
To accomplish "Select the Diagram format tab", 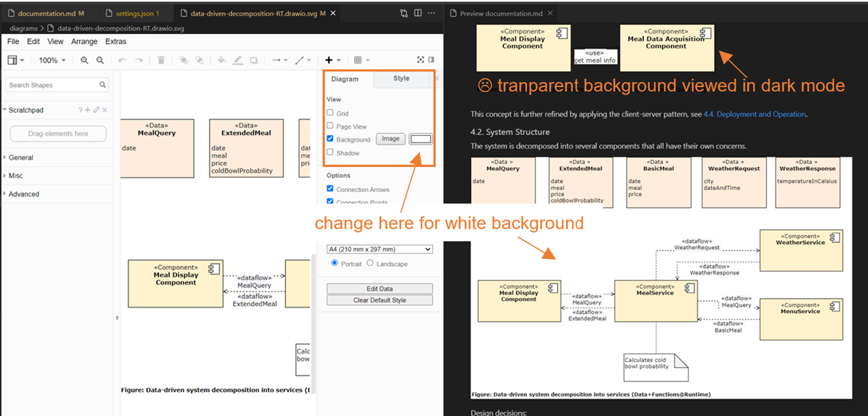I will 345,79.
